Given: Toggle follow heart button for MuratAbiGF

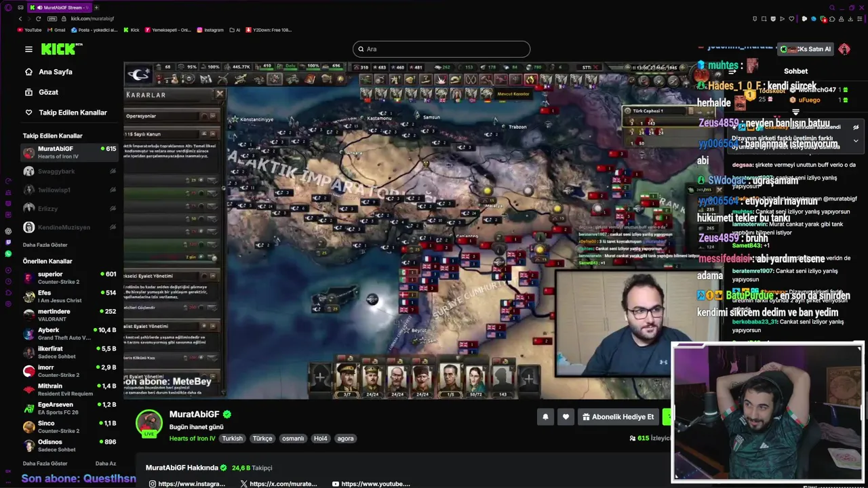Looking at the screenshot, I should (566, 417).
